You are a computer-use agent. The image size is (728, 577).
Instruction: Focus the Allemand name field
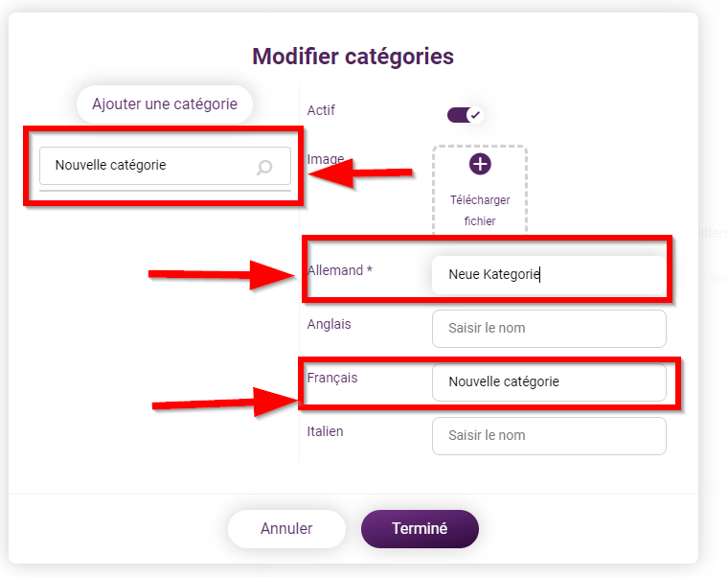pyautogui.click(x=549, y=274)
